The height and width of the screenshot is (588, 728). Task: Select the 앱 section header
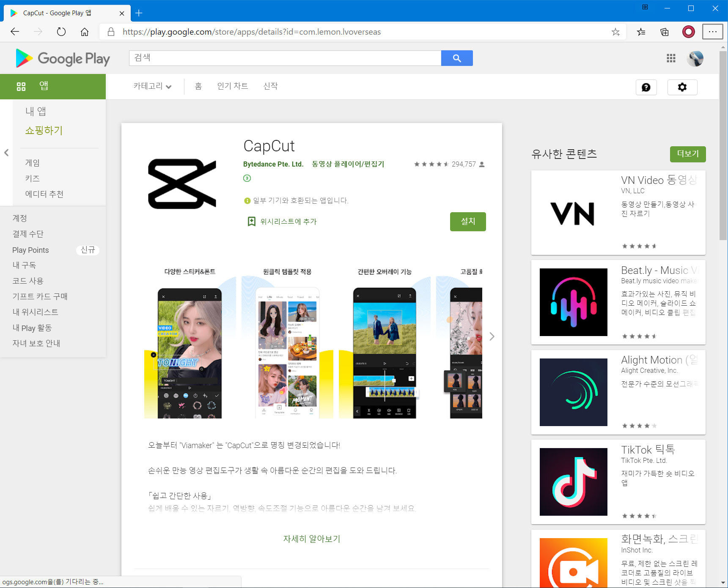53,87
